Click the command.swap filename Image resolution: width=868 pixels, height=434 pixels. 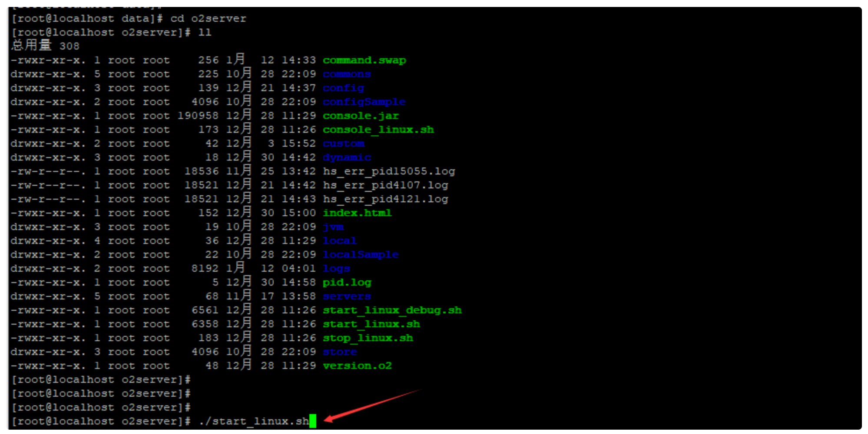tap(364, 60)
